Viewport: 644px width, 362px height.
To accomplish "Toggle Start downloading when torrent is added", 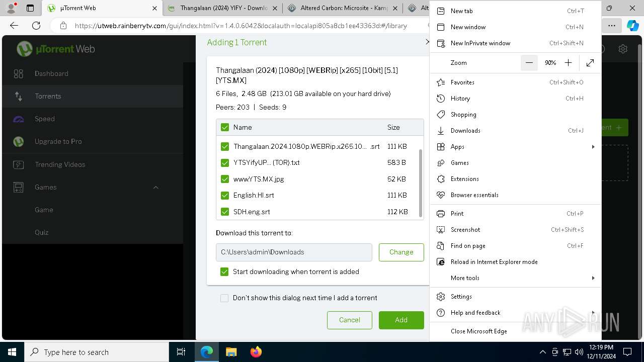I will click(224, 272).
